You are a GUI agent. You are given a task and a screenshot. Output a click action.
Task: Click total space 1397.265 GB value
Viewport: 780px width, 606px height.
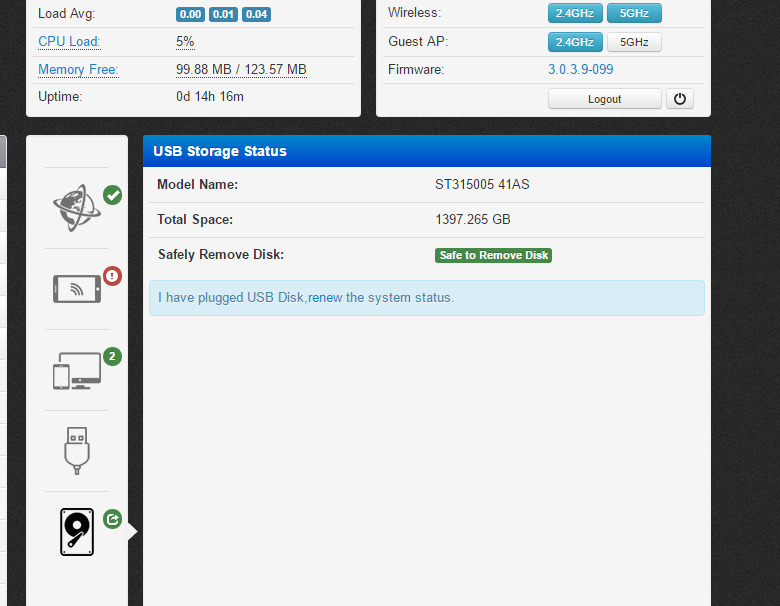pyautogui.click(x=473, y=219)
